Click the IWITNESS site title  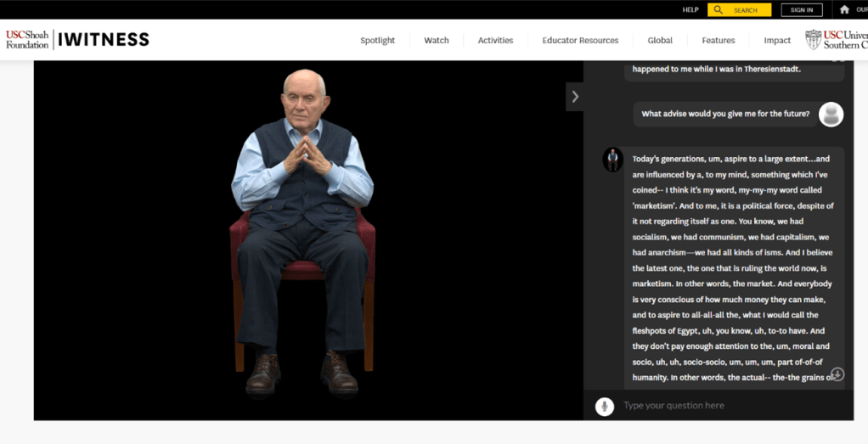[104, 39]
